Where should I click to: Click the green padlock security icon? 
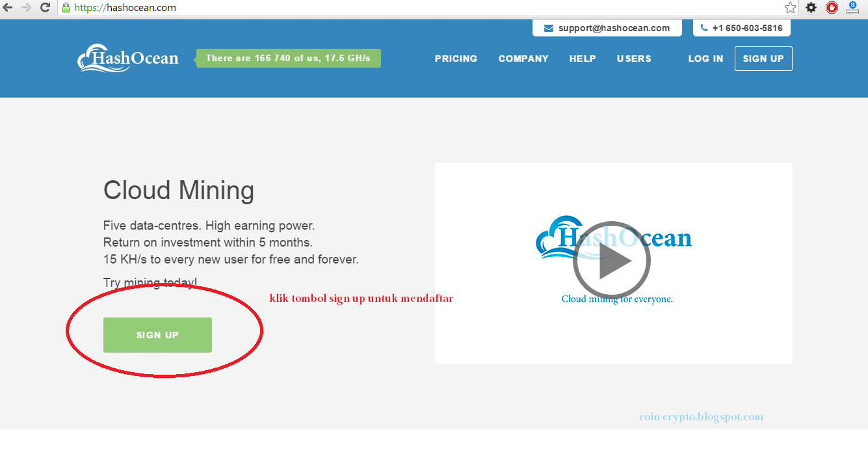point(66,8)
